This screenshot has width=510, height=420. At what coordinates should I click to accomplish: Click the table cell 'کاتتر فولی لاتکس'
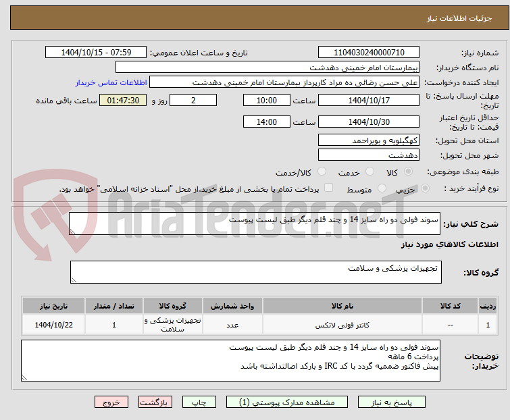pyautogui.click(x=342, y=325)
